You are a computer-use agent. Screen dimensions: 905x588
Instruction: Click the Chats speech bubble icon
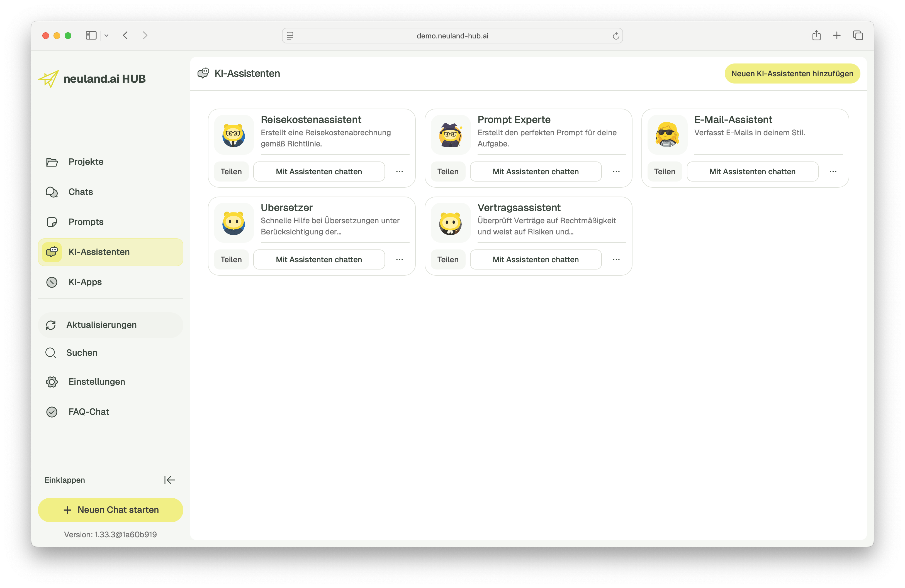coord(52,192)
